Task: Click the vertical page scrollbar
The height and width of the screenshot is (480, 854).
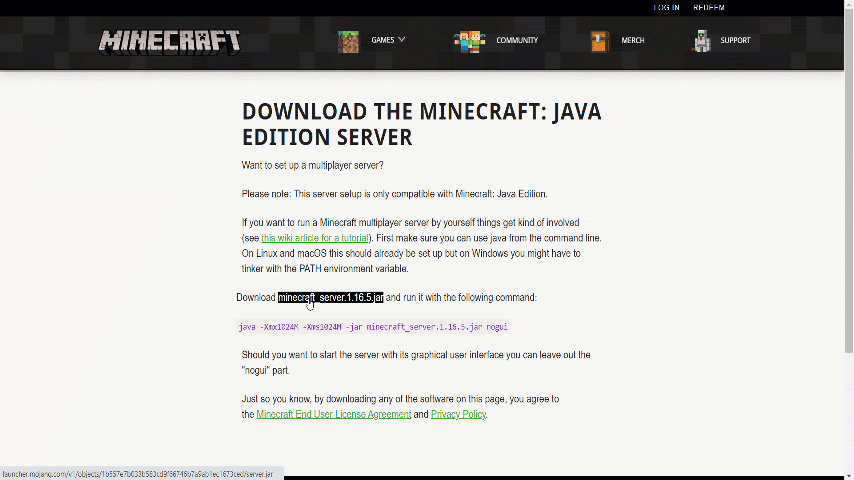Action: (x=849, y=180)
